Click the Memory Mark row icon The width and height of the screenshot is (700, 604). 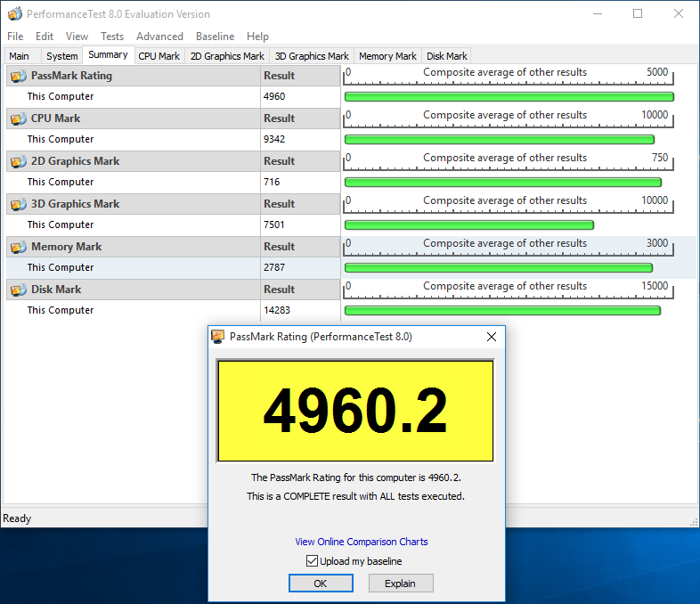click(x=19, y=247)
